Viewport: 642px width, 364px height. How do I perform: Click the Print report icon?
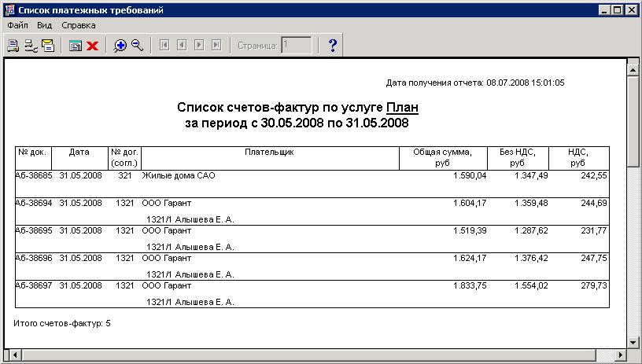click(x=13, y=46)
